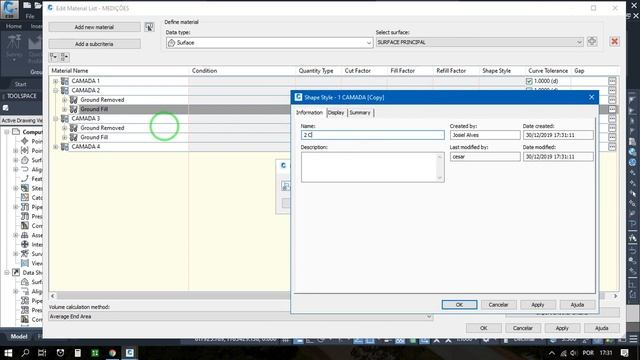Select the highlighted Ground Fill under CAMADA 2
Image resolution: width=640 pixels, height=360 pixels.
[x=94, y=109]
